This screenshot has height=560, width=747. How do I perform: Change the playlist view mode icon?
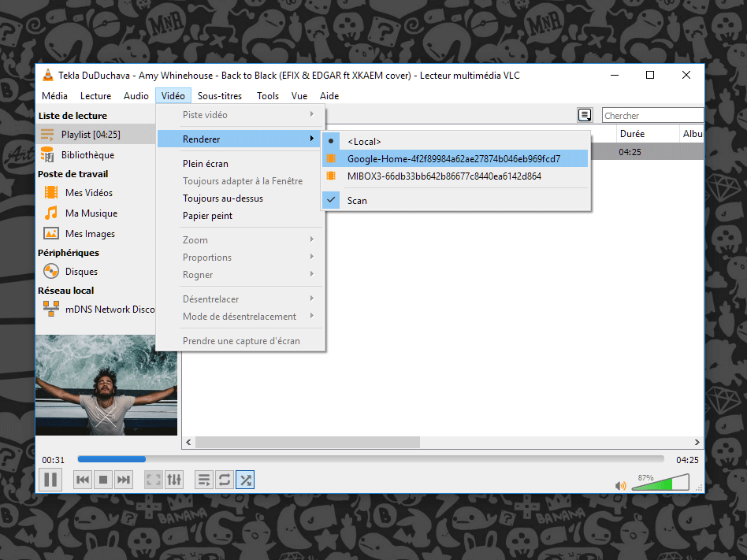coord(585,115)
